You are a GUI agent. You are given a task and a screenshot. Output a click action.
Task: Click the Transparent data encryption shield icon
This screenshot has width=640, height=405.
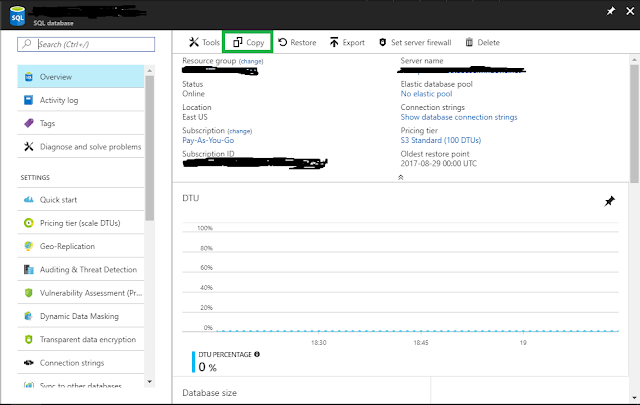[29, 339]
